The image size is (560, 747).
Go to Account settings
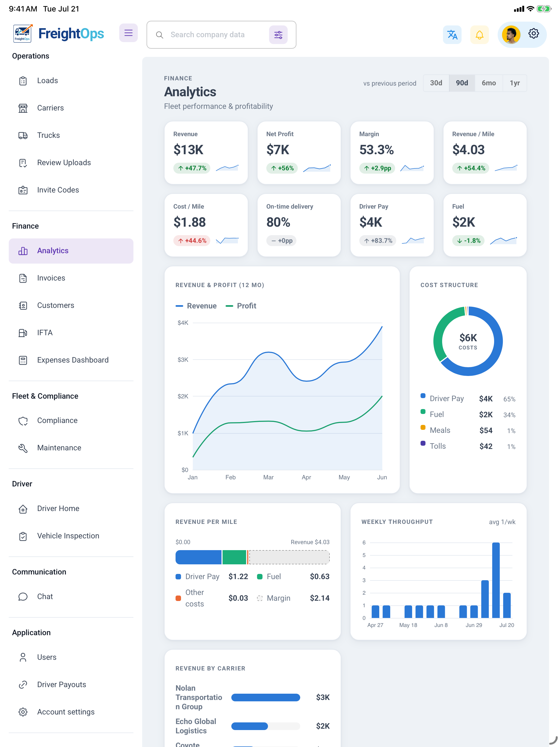[x=71, y=712]
